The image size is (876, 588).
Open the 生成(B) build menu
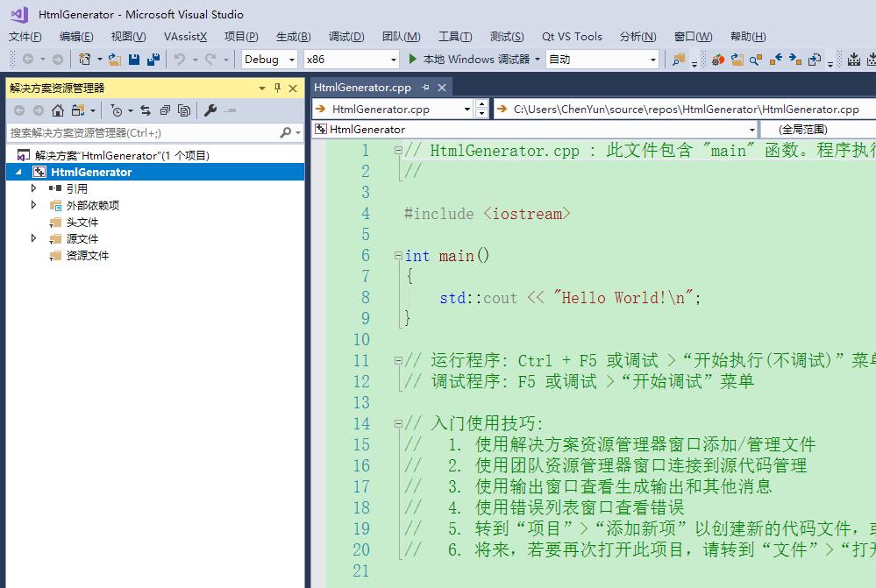pyautogui.click(x=293, y=36)
